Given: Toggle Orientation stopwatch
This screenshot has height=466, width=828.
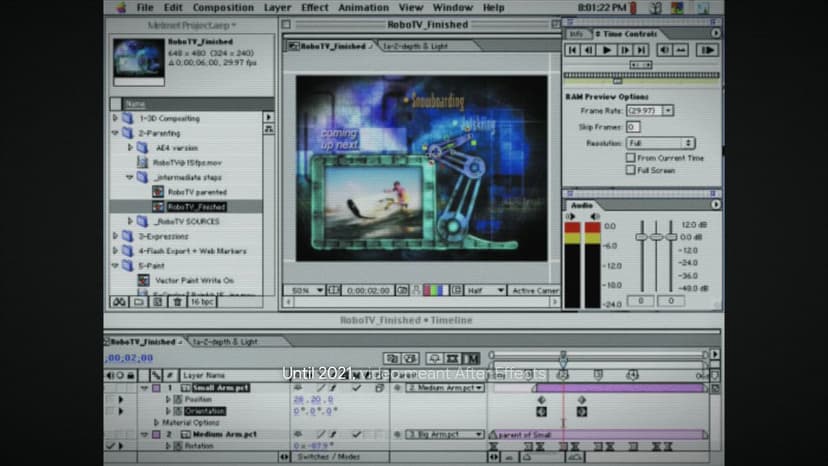Looking at the screenshot, I should [x=178, y=411].
